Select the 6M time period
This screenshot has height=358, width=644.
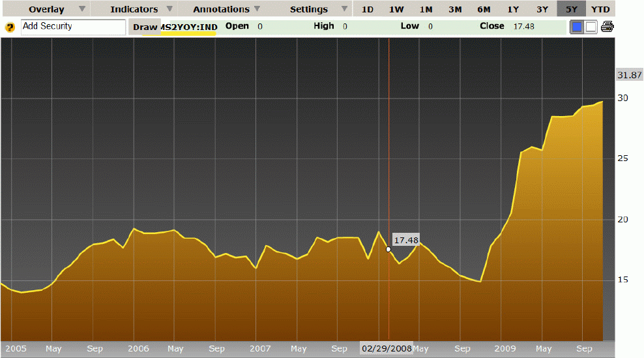tap(484, 9)
